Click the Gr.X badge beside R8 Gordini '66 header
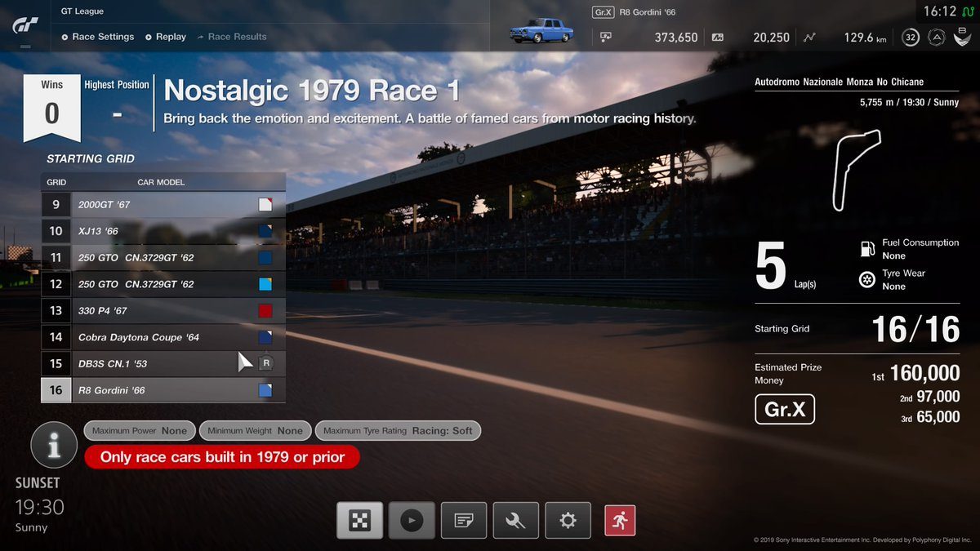980x551 pixels. 603,12
